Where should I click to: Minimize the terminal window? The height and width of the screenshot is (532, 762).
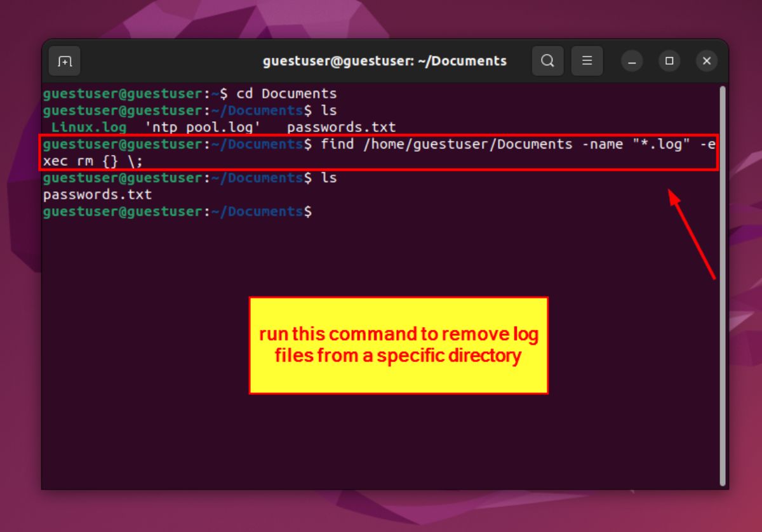click(x=632, y=62)
